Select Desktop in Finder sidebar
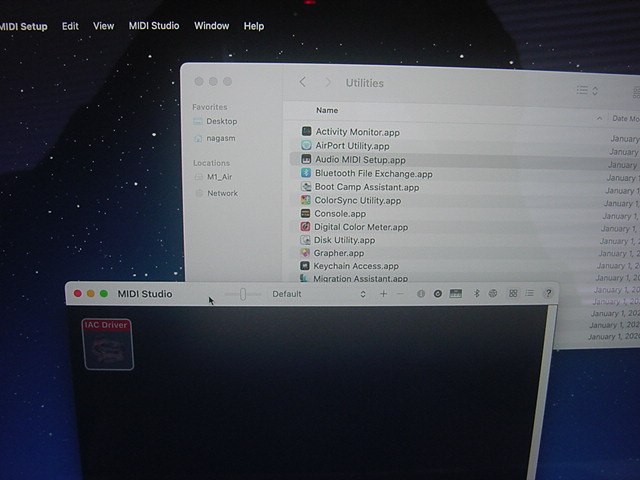Image resolution: width=640 pixels, height=480 pixels. [x=216, y=121]
